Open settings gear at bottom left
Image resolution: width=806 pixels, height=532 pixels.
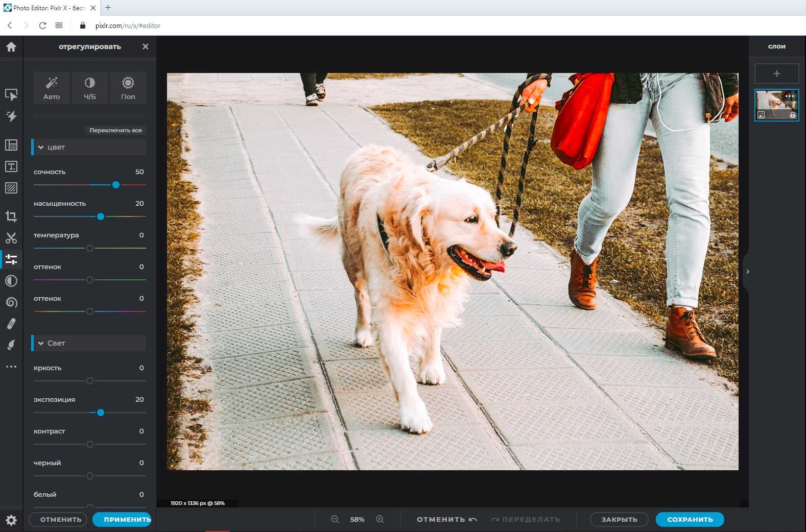pyautogui.click(x=11, y=520)
